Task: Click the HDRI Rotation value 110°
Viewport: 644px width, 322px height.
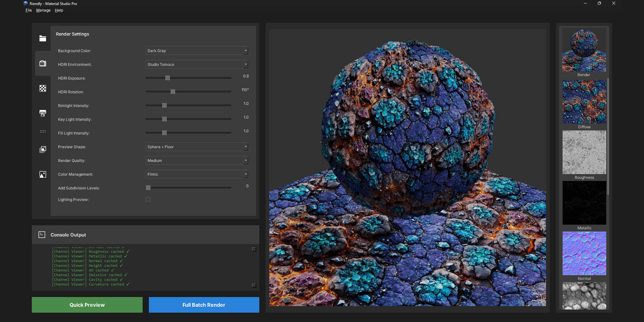Action: point(245,90)
